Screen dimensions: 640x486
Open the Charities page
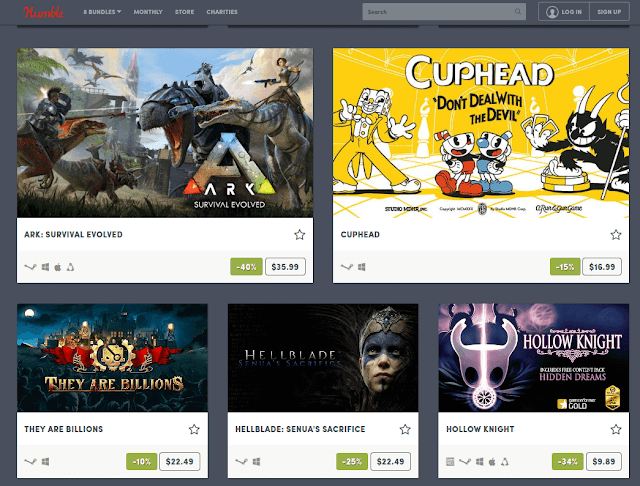tap(222, 12)
